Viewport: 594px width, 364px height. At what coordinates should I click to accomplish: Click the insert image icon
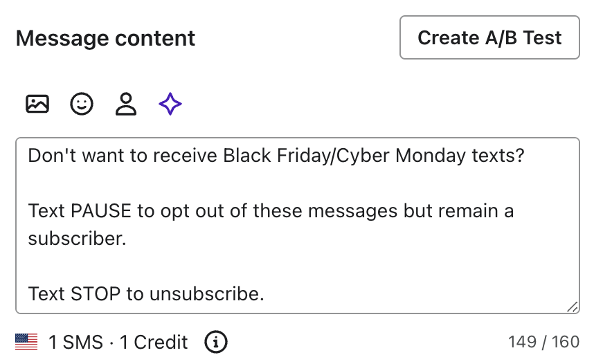coord(37,104)
